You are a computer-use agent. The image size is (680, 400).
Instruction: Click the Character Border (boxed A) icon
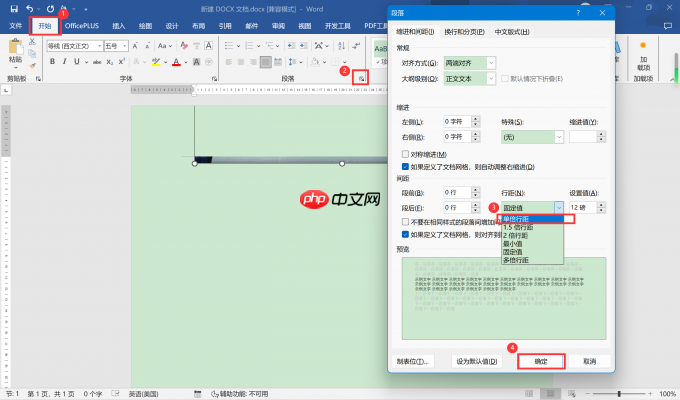tap(209, 46)
